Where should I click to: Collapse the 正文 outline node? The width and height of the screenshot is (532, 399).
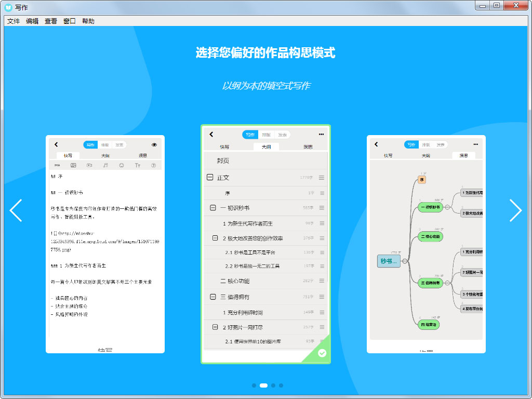(x=210, y=178)
